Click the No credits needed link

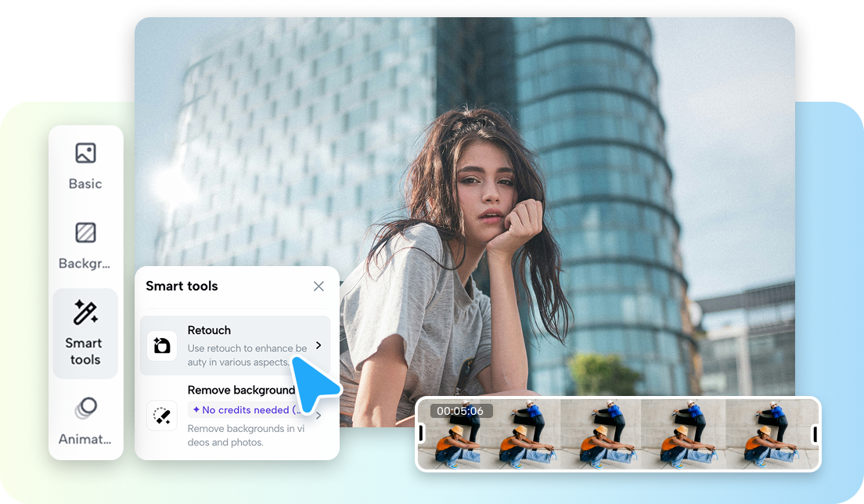click(244, 410)
